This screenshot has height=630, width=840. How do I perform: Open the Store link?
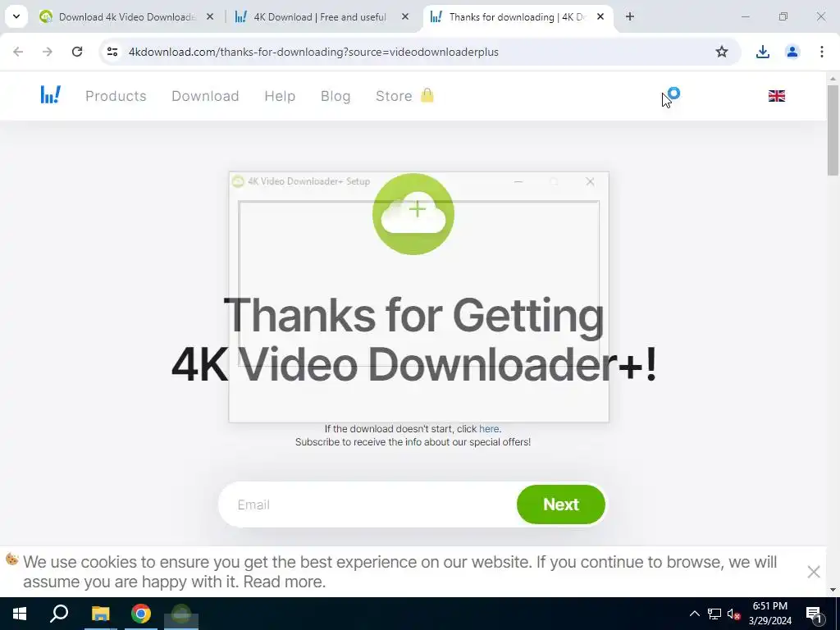tap(394, 96)
